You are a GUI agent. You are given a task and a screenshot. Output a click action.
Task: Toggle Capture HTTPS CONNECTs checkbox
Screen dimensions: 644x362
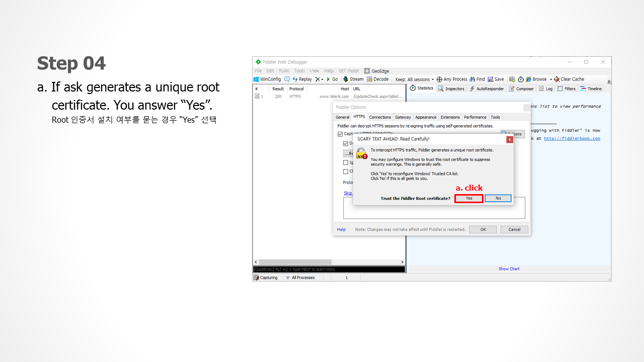[x=340, y=134]
